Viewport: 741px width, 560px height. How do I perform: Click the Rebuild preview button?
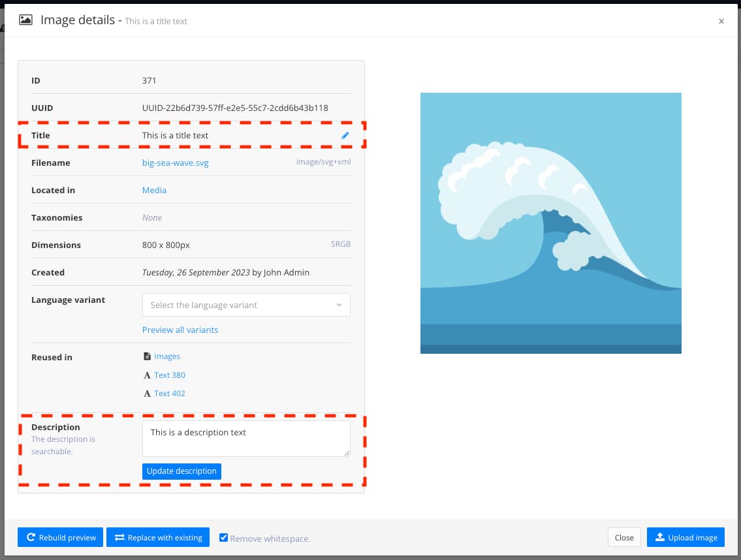click(60, 538)
